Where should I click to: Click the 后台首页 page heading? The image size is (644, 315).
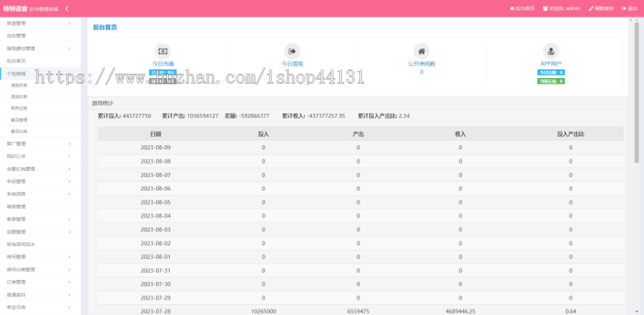(x=104, y=27)
